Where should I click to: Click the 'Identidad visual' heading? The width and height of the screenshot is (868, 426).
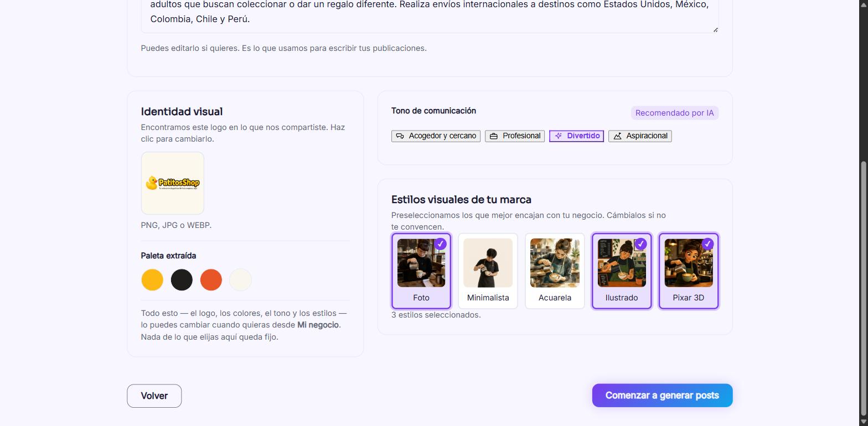click(182, 112)
